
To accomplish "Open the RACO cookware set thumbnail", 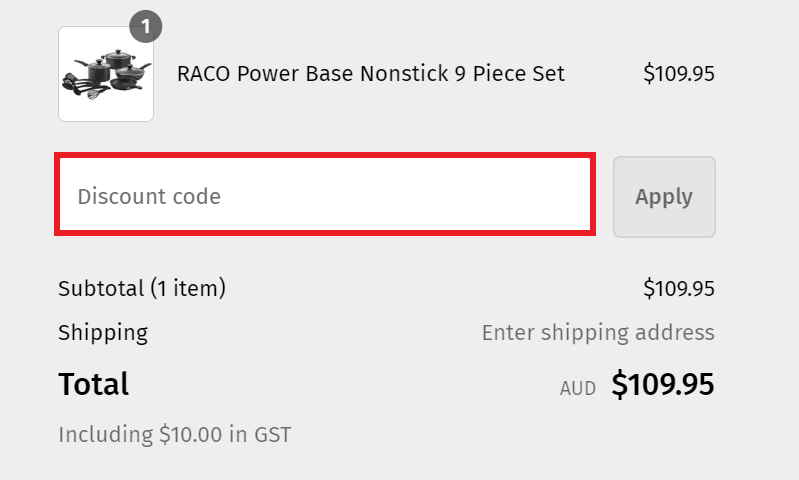I will [x=106, y=74].
